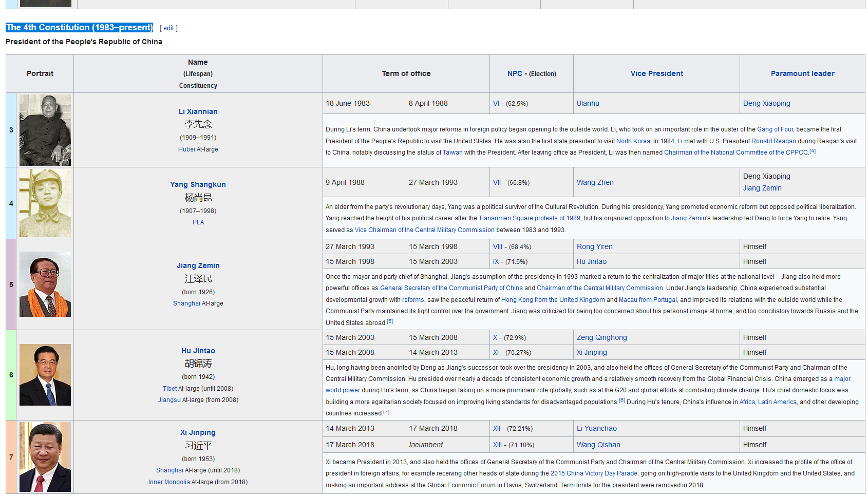This screenshot has height=496, width=868.
Task: Open Ulanhu vice president link
Action: click(x=588, y=103)
